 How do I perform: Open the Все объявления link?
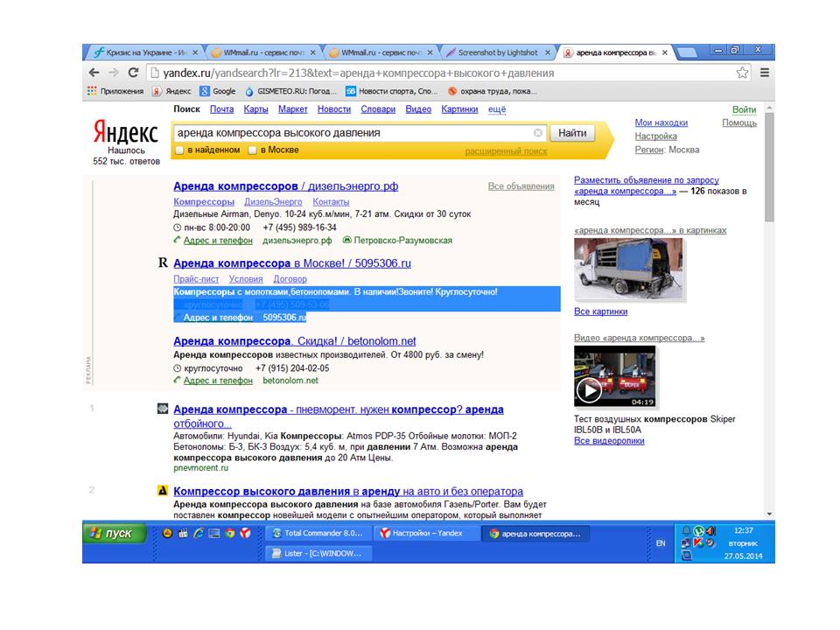(x=521, y=186)
